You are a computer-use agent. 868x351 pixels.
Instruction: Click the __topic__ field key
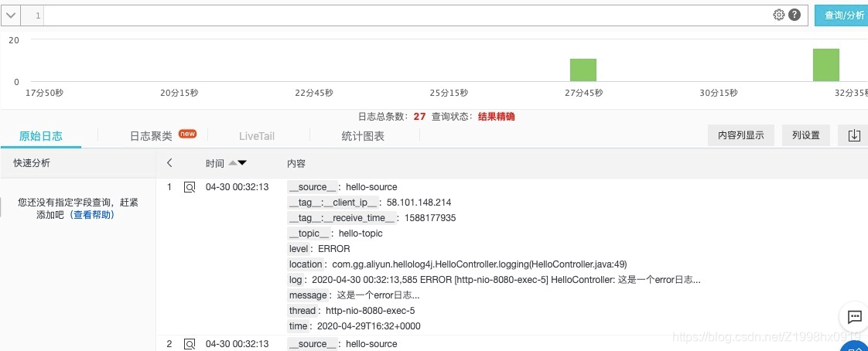309,233
